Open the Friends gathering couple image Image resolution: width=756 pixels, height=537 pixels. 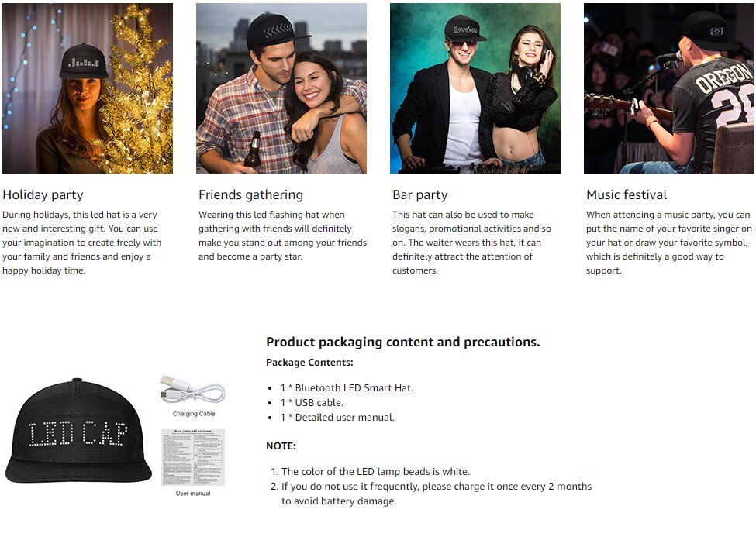(281, 88)
